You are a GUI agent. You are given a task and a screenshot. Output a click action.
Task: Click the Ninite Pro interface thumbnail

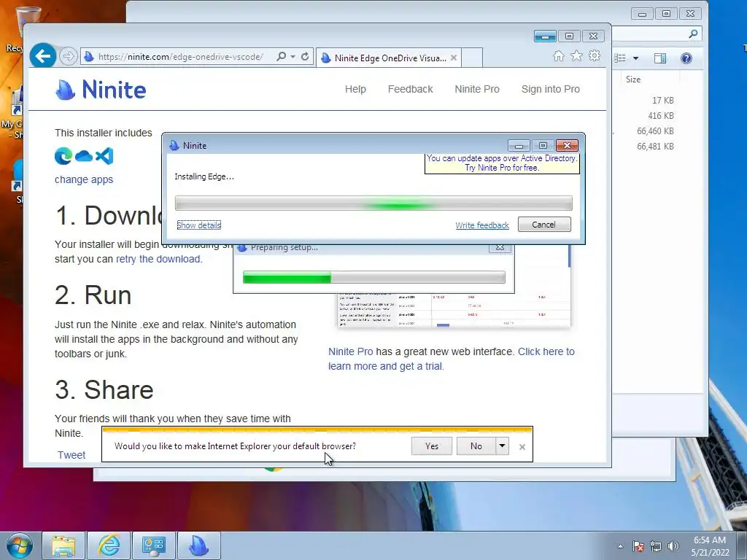[x=454, y=309]
